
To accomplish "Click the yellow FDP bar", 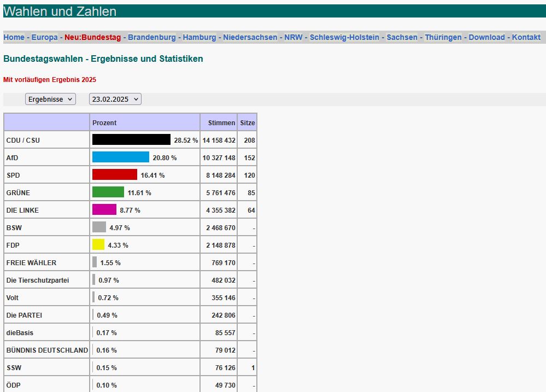I will (x=98, y=244).
